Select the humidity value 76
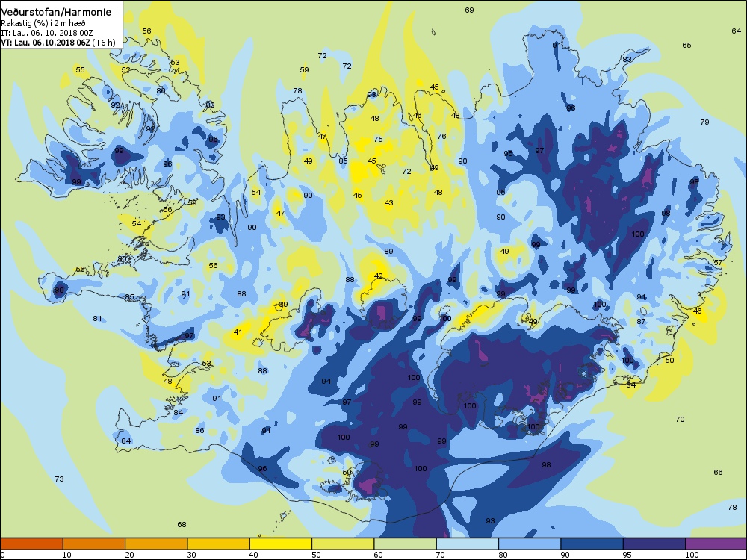747x560 pixels. pos(441,136)
